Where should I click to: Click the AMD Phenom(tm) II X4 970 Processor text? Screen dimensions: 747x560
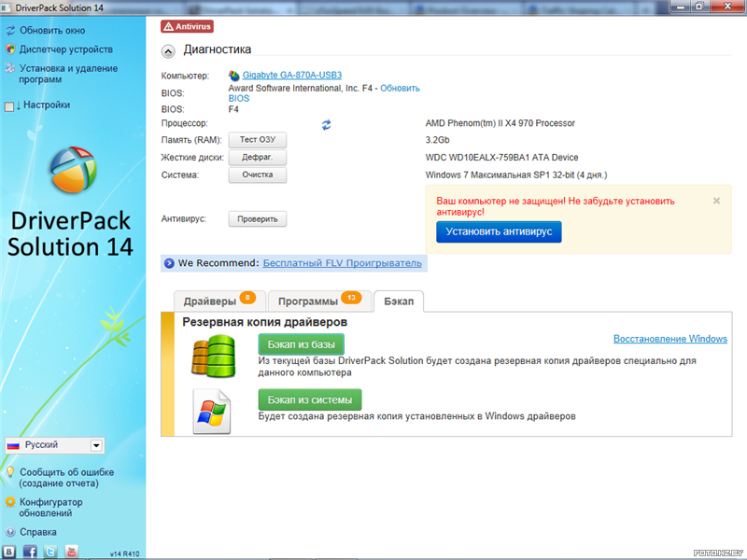coord(500,123)
